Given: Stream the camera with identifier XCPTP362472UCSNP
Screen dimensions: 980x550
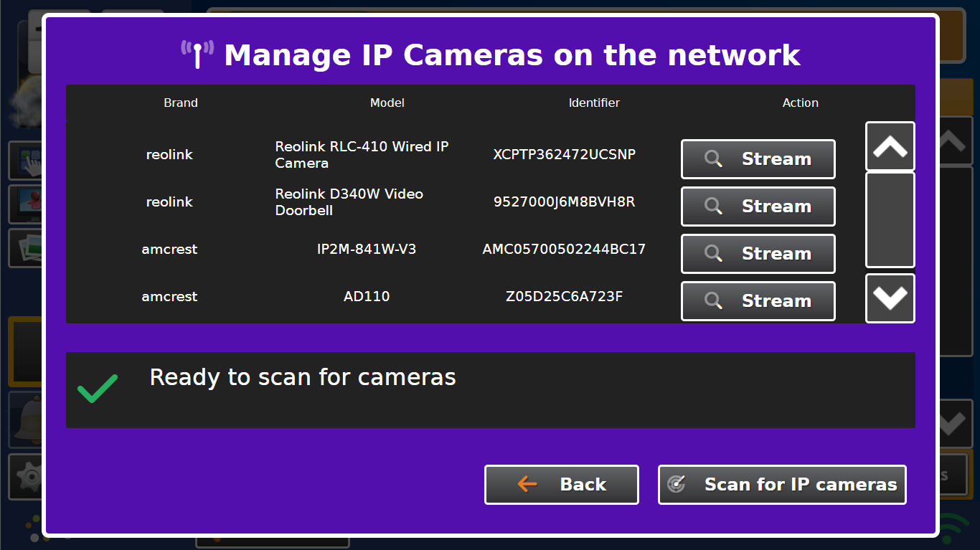Looking at the screenshot, I should click(758, 159).
